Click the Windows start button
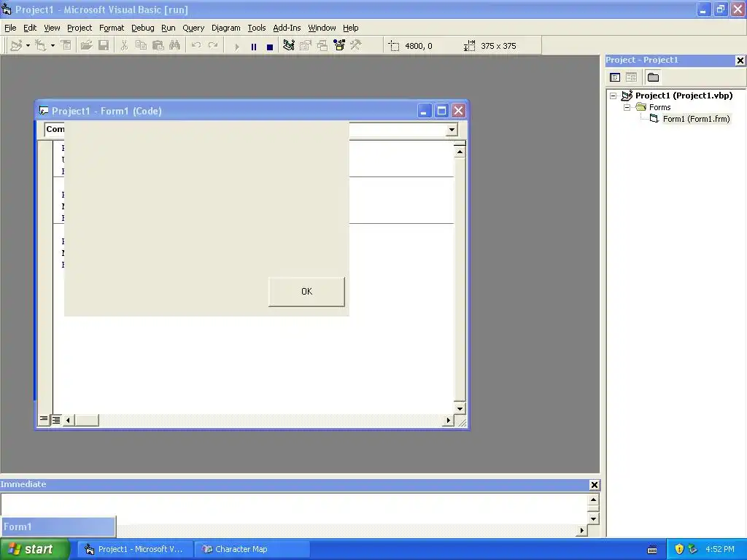The width and height of the screenshot is (747, 560). (x=34, y=549)
